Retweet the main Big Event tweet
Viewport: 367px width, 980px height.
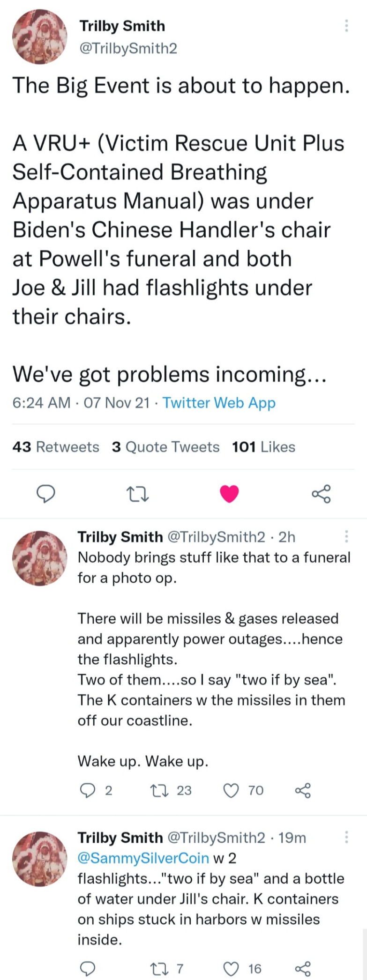(137, 493)
